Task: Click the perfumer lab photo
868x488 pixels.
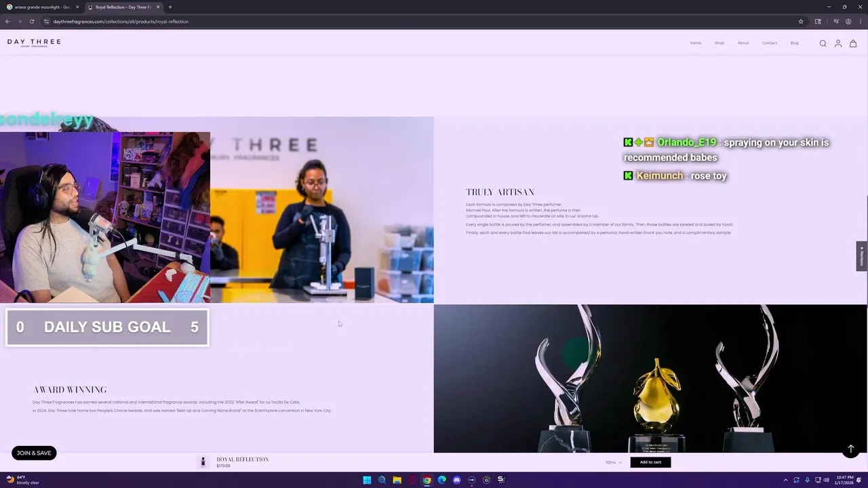Action: 322,210
